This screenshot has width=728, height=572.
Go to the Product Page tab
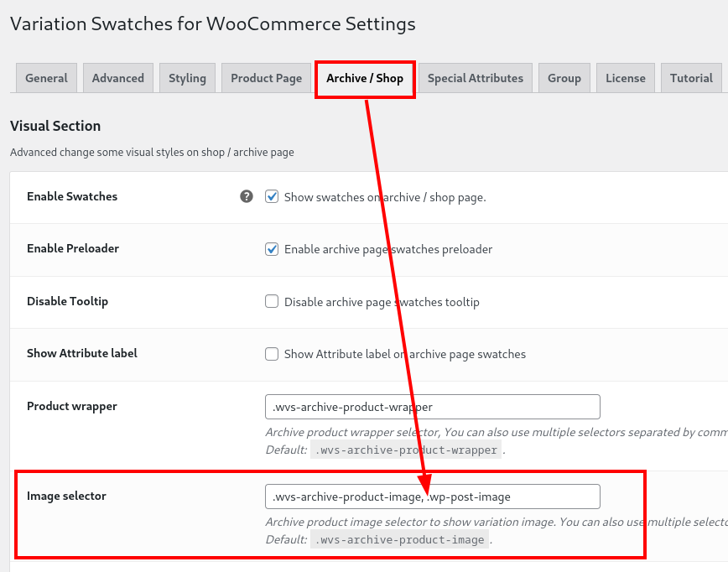click(267, 78)
